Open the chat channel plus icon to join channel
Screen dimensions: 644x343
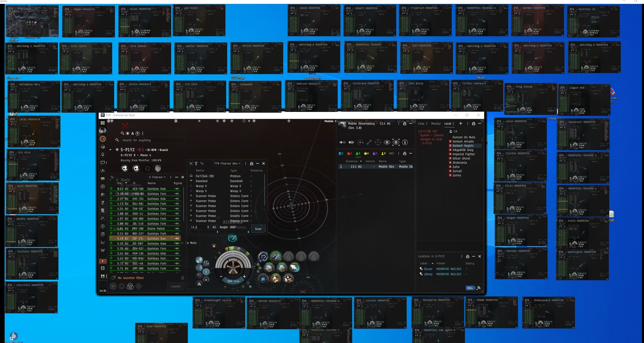pyautogui.click(x=461, y=124)
